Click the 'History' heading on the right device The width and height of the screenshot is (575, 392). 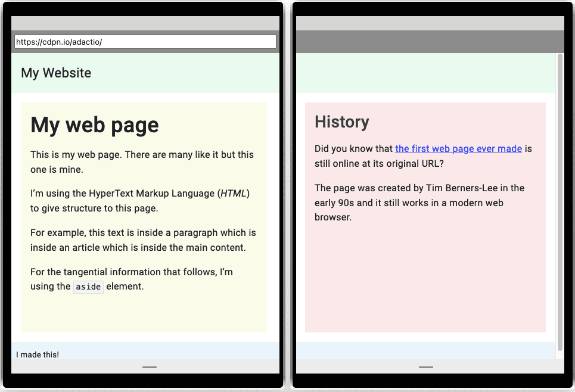342,122
